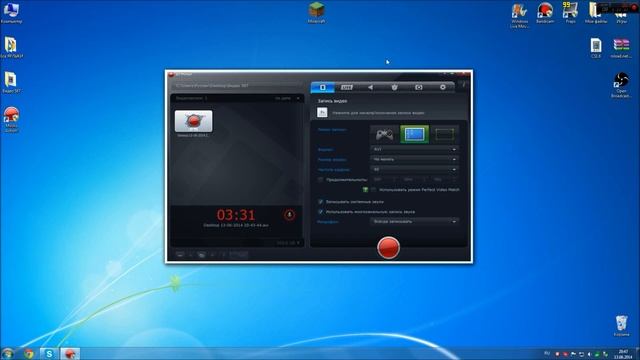The width and height of the screenshot is (640, 360).
Task: Open the video format dropdown showing AVI
Action: pos(414,149)
